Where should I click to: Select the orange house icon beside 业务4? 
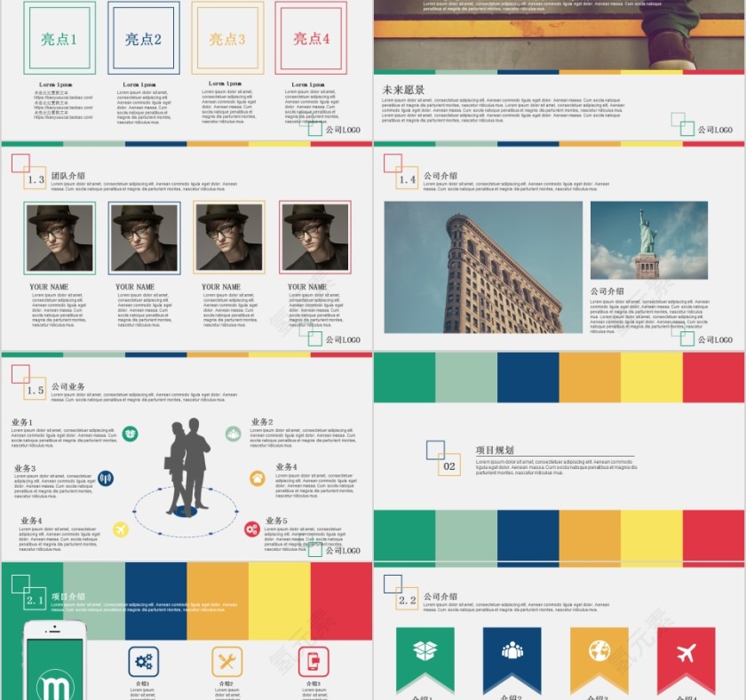[258, 478]
